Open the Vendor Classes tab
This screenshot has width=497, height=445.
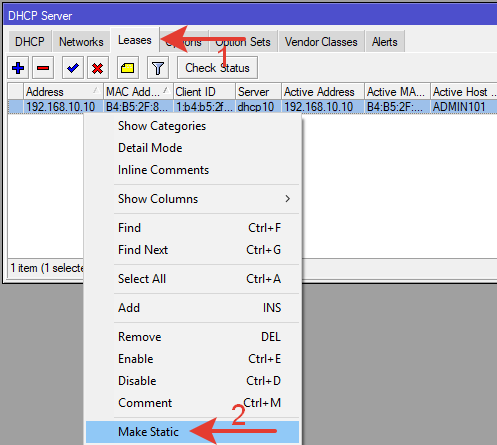321,42
